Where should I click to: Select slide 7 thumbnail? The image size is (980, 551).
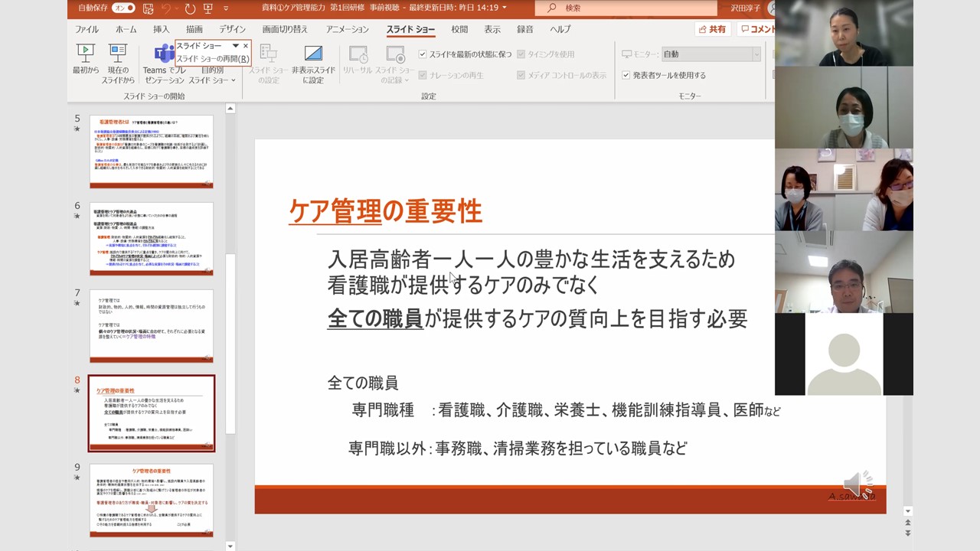[152, 326]
